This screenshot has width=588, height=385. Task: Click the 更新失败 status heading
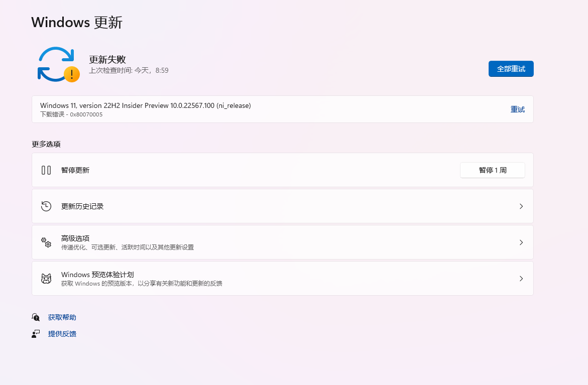tap(107, 60)
